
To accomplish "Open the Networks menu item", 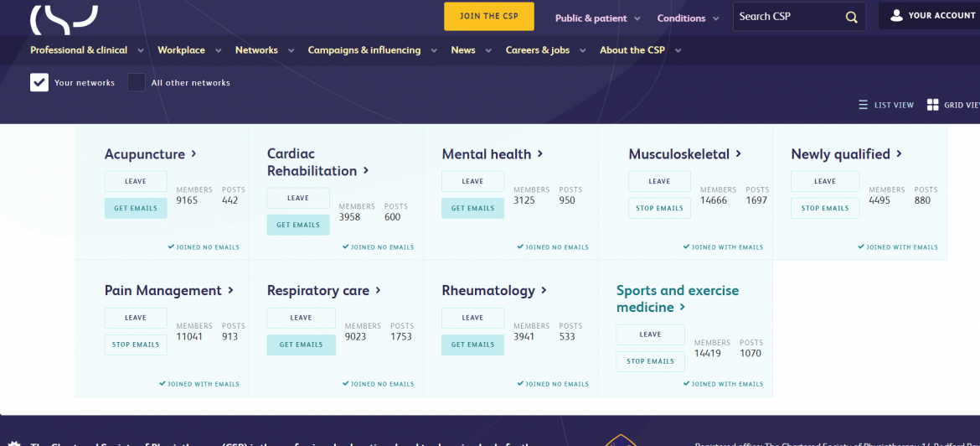I will (x=256, y=50).
